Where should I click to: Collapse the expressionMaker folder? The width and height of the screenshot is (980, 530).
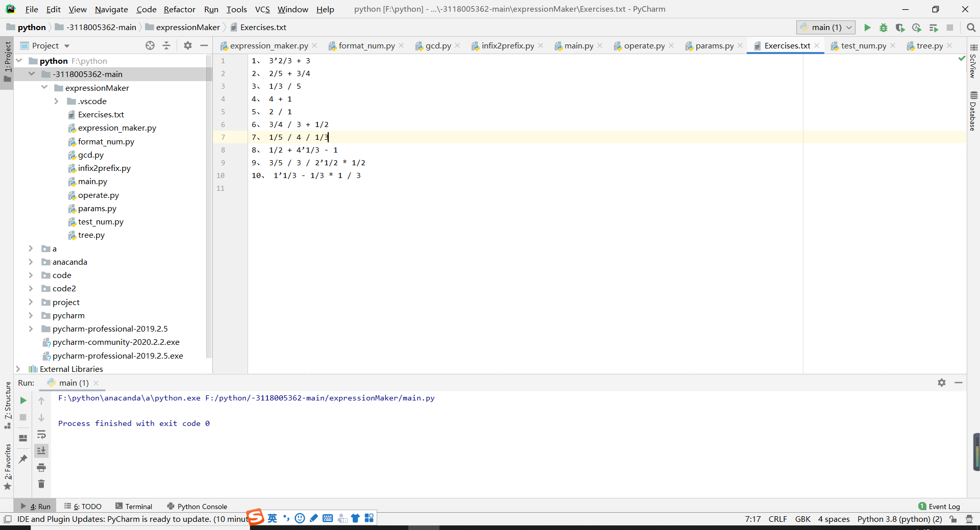click(44, 88)
